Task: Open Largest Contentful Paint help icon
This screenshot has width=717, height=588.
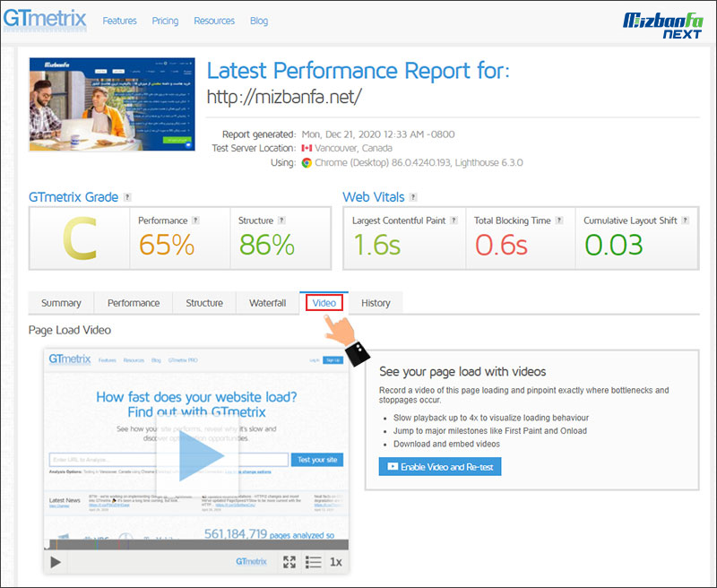Action: point(454,220)
